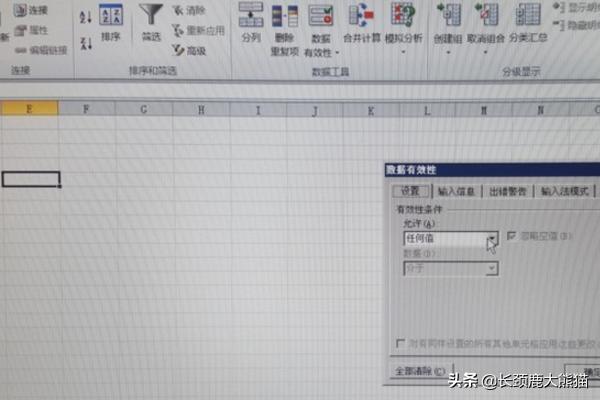Image resolution: width=600 pixels, height=400 pixels.
Task: Open the Sort (排序) dialog
Action: pos(111,22)
